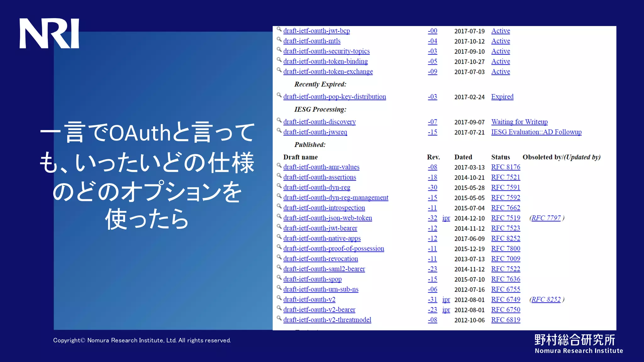Click magnifier icon beside draft-ietf-oauth-revocation
The image size is (644, 362).
(279, 257)
